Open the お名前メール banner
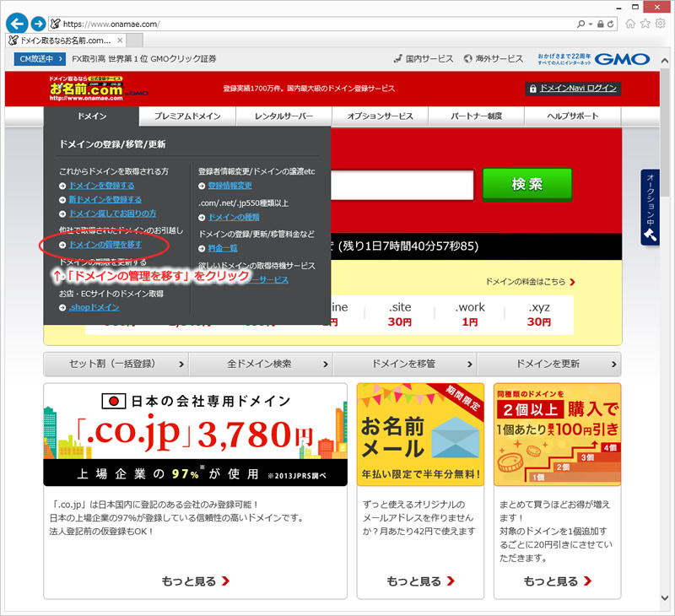Screen dimensions: 675x616 pyautogui.click(x=420, y=435)
